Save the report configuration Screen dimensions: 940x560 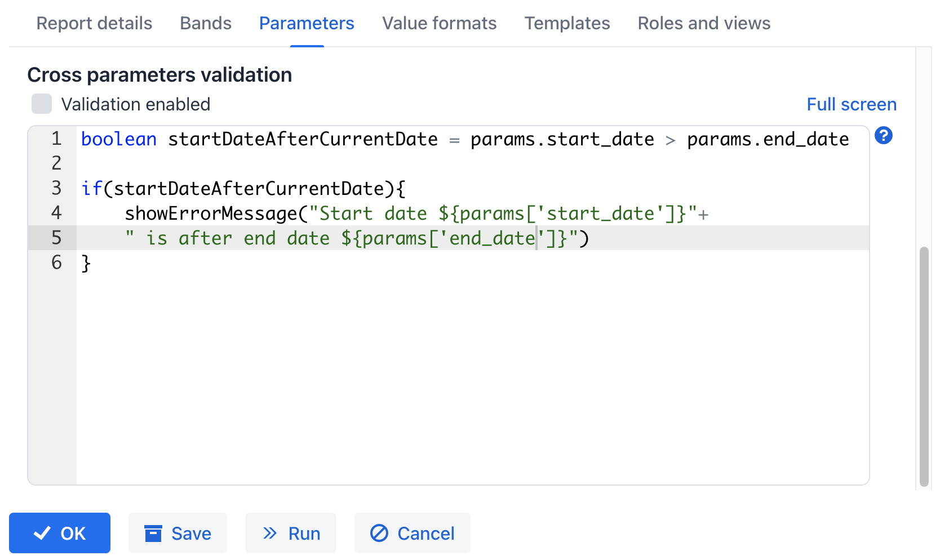click(x=178, y=532)
